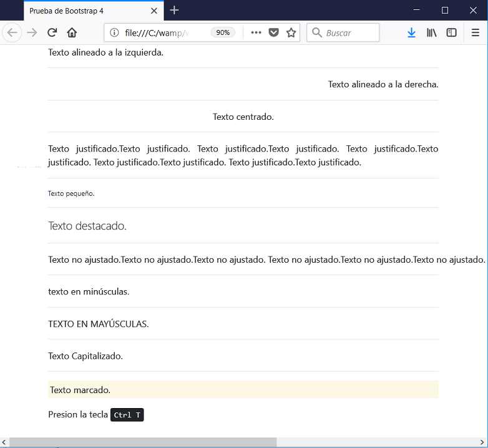Click the 'Texto centrado.' paragraph
Viewport: 488px width, 448px height.
(x=243, y=117)
